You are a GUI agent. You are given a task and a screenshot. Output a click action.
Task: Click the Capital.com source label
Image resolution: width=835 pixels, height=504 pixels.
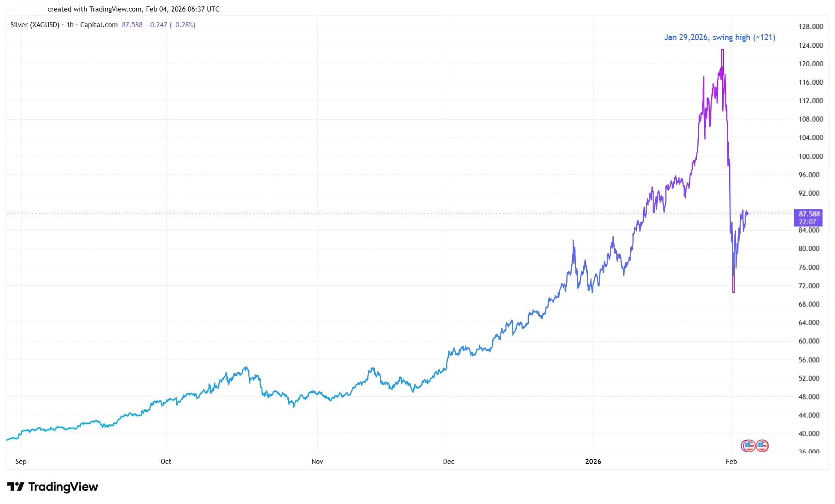coord(99,25)
